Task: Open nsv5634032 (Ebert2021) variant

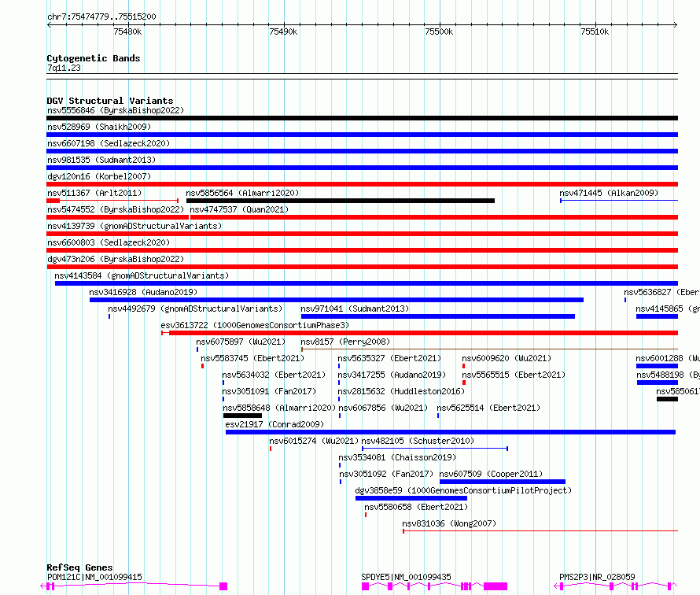Action: point(274,375)
